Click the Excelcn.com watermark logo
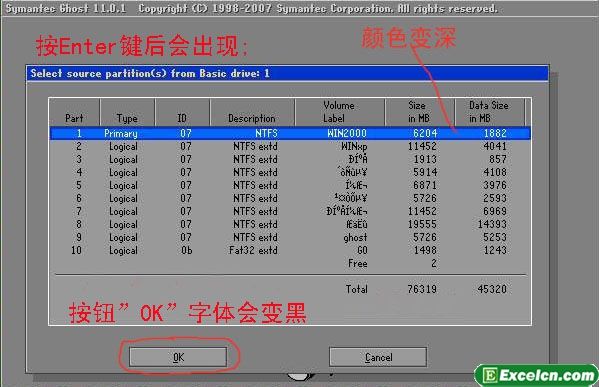 pos(537,375)
